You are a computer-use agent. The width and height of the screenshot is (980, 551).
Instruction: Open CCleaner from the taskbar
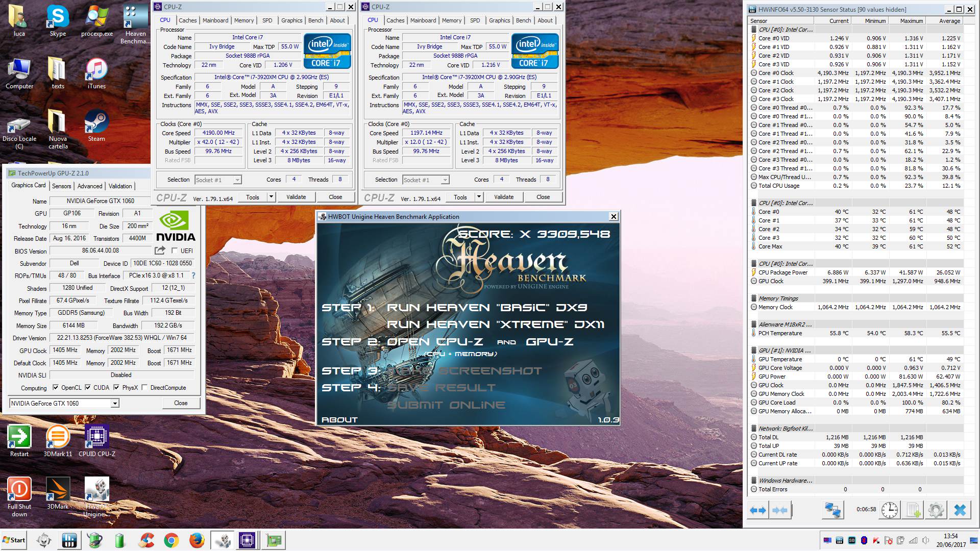click(146, 540)
